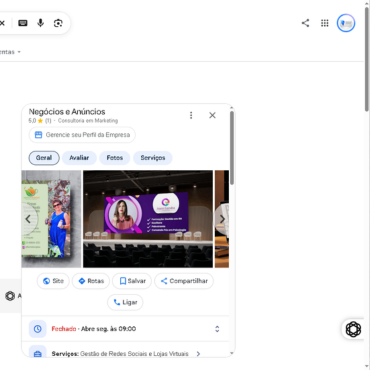This screenshot has width=370, height=370.
Task: Click the Rotas directions button
Action: coord(91,281)
